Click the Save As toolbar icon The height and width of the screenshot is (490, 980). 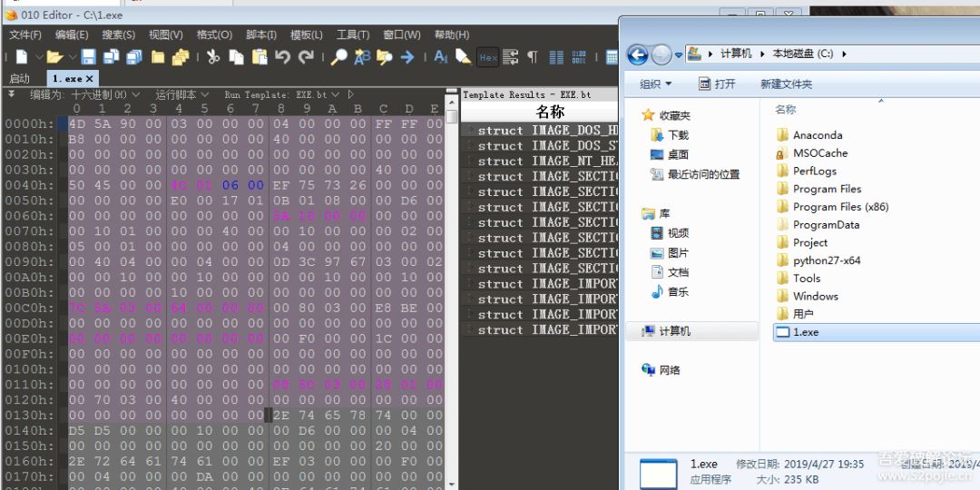[x=112, y=57]
